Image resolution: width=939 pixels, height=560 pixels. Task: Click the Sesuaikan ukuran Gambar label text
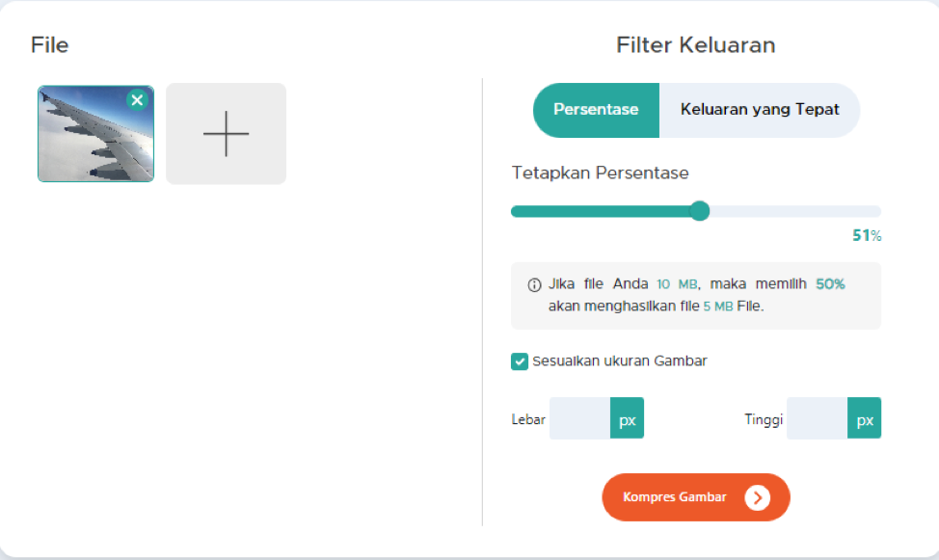click(x=620, y=361)
